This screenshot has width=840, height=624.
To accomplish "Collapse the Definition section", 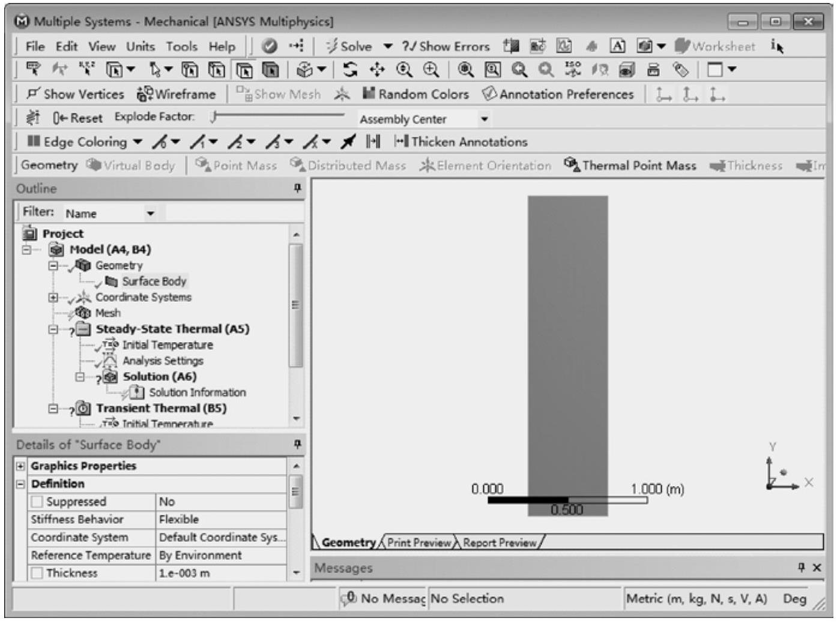I will [x=21, y=484].
